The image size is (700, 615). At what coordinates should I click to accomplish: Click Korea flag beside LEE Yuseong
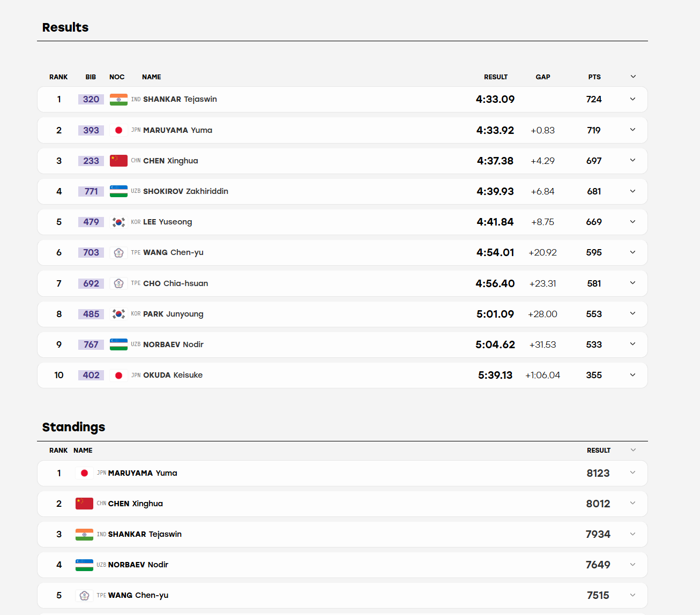click(x=118, y=222)
